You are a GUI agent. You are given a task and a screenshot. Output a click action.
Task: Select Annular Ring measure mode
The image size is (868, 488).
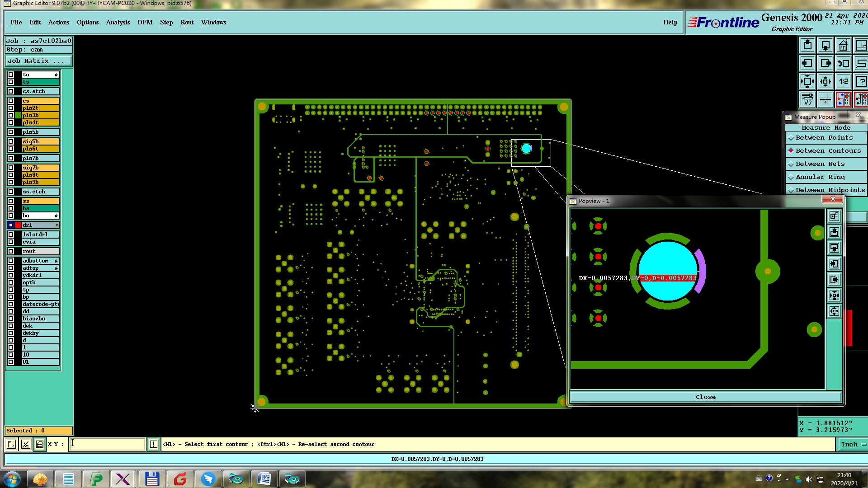pos(820,177)
